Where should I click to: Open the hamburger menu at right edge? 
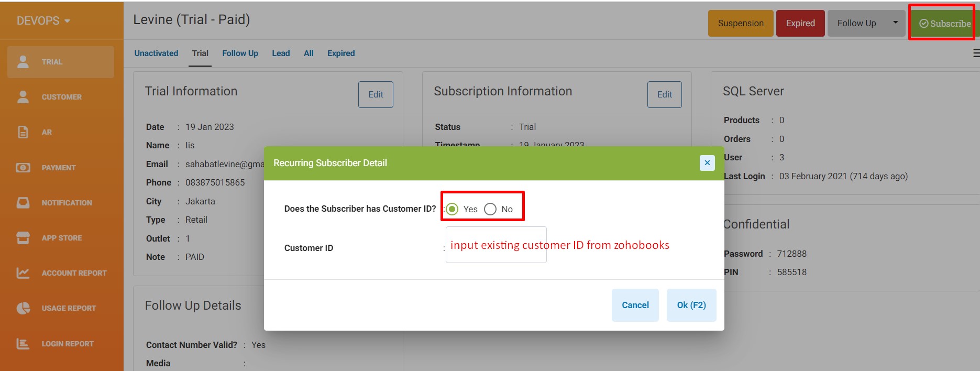pos(976,53)
